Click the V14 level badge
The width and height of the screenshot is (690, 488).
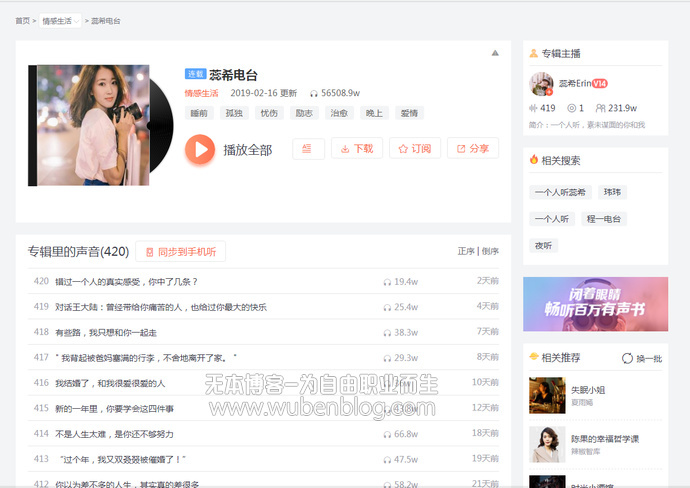[600, 83]
